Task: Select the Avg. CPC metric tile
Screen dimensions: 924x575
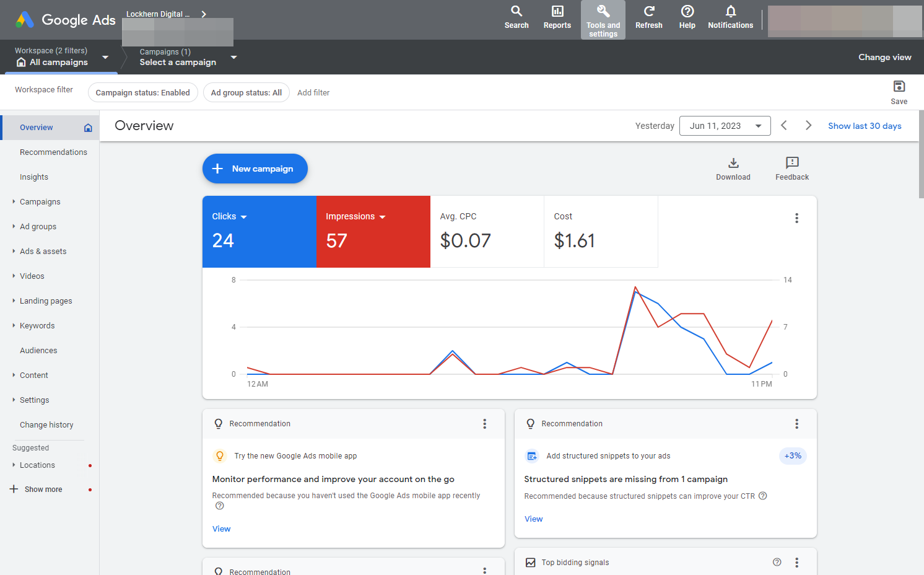Action: coord(487,232)
